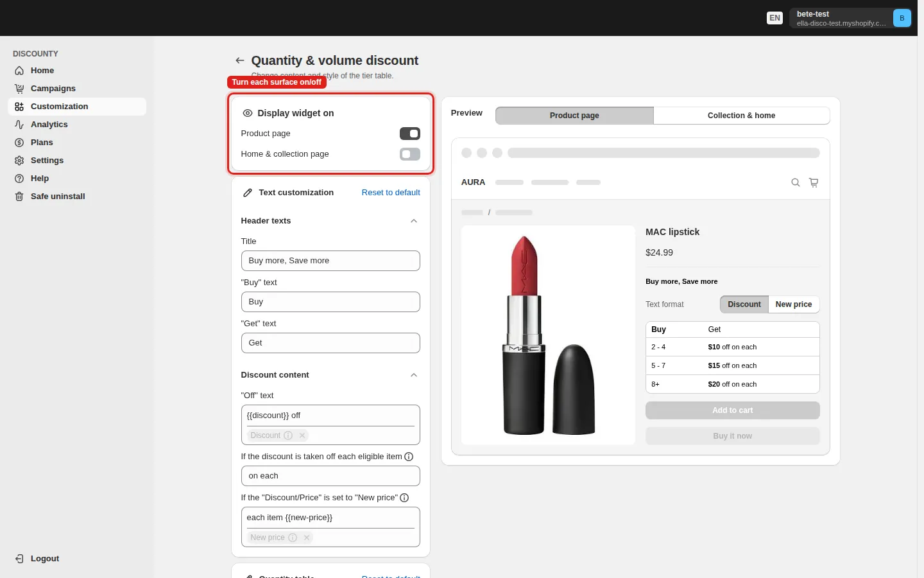Click the info icon on Discount chip

[288, 435]
